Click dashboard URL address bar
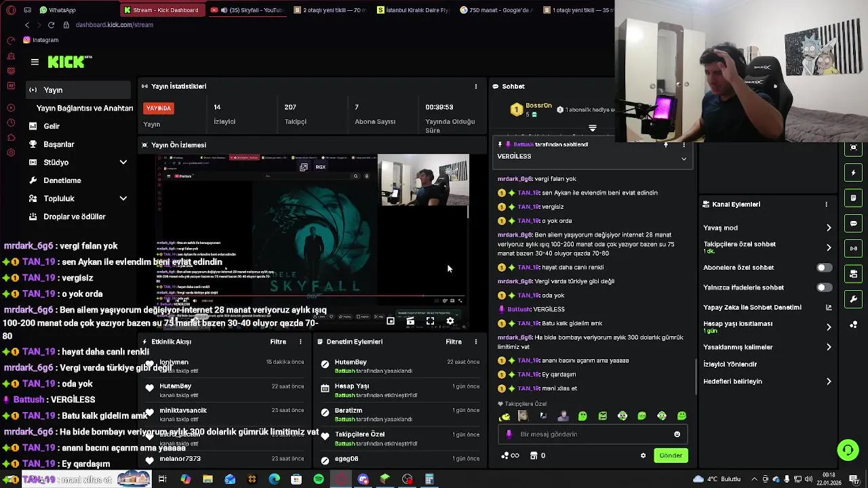 coord(114,25)
